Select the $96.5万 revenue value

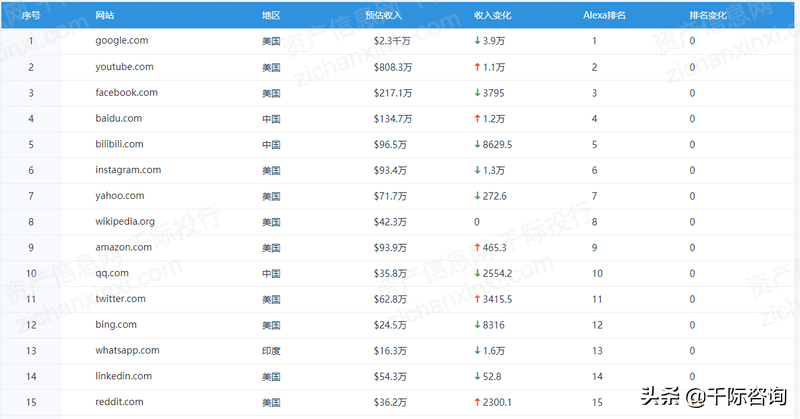coord(390,144)
